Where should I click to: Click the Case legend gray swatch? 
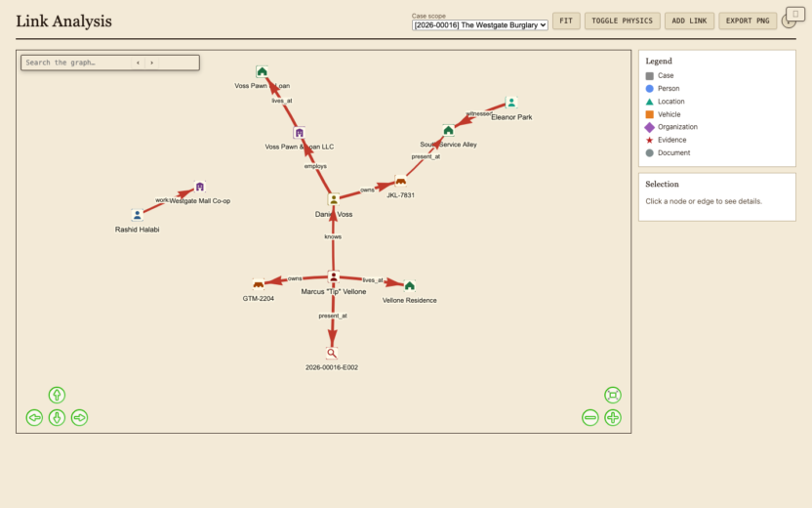pyautogui.click(x=649, y=75)
